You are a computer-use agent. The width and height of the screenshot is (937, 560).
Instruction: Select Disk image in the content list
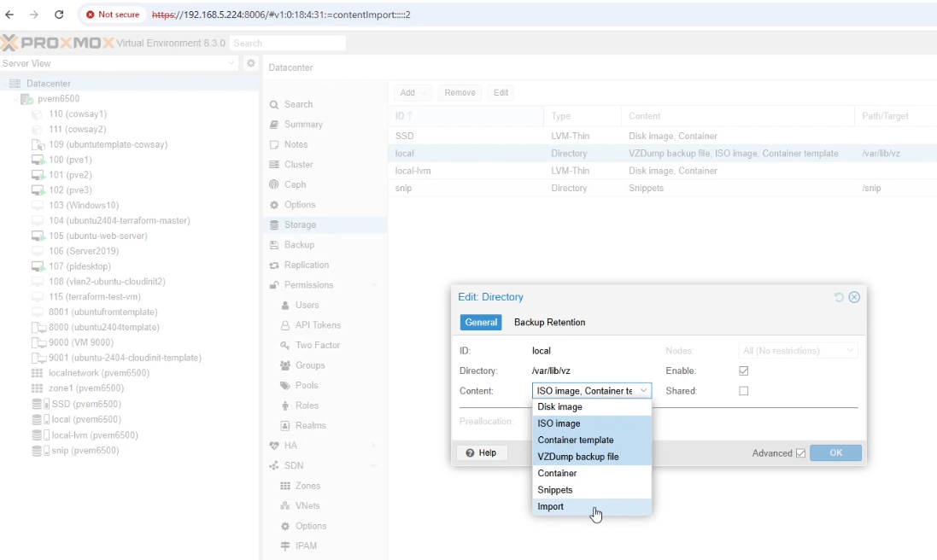(x=592, y=406)
